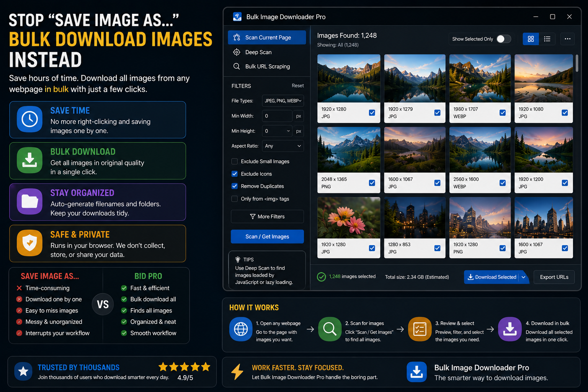588x392 pixels.
Task: Switch to list view layout
Action: click(547, 39)
